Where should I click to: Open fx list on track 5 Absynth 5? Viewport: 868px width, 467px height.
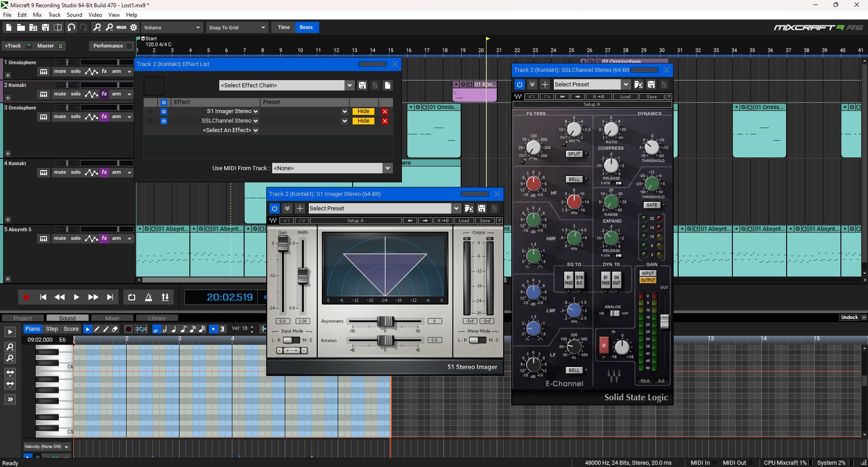click(104, 238)
